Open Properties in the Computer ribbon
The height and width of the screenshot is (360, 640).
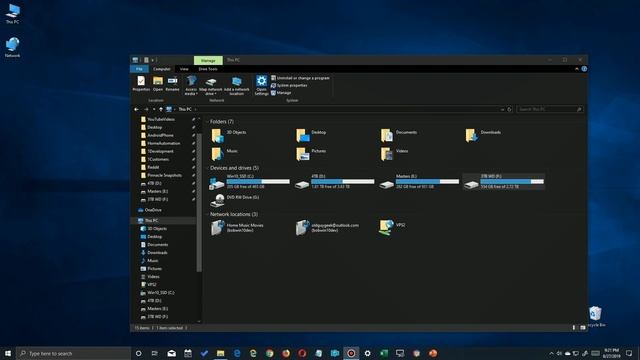pos(141,83)
